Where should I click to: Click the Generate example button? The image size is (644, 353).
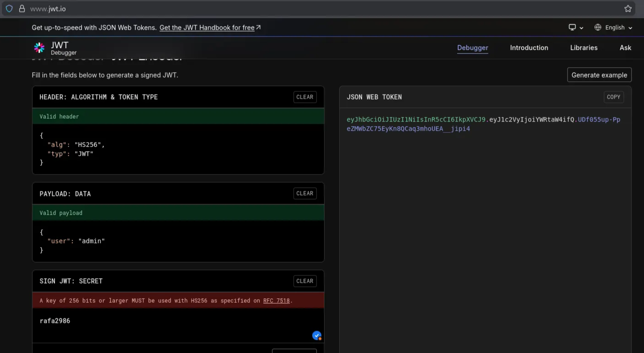599,75
